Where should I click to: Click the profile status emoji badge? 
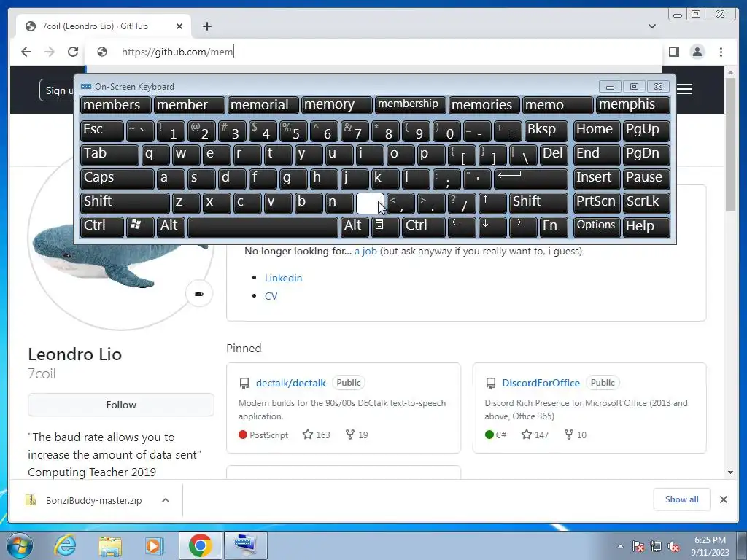tap(198, 293)
